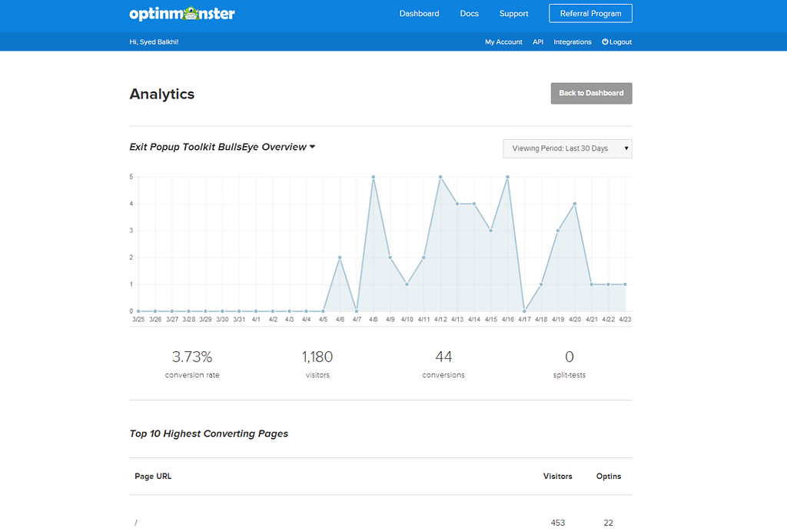Click the 4/6 data point

coord(340,258)
